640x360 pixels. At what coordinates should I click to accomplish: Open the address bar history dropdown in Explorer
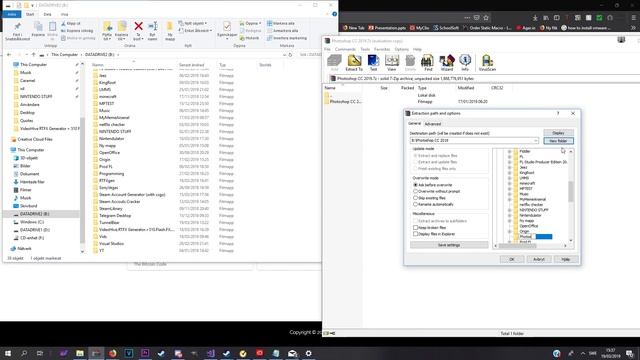point(284,54)
